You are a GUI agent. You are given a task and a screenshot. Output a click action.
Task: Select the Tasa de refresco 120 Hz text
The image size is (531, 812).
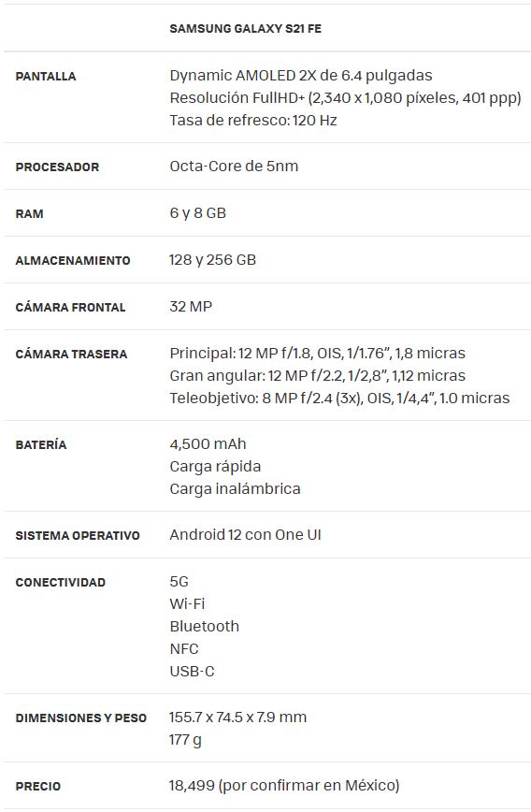tap(253, 120)
